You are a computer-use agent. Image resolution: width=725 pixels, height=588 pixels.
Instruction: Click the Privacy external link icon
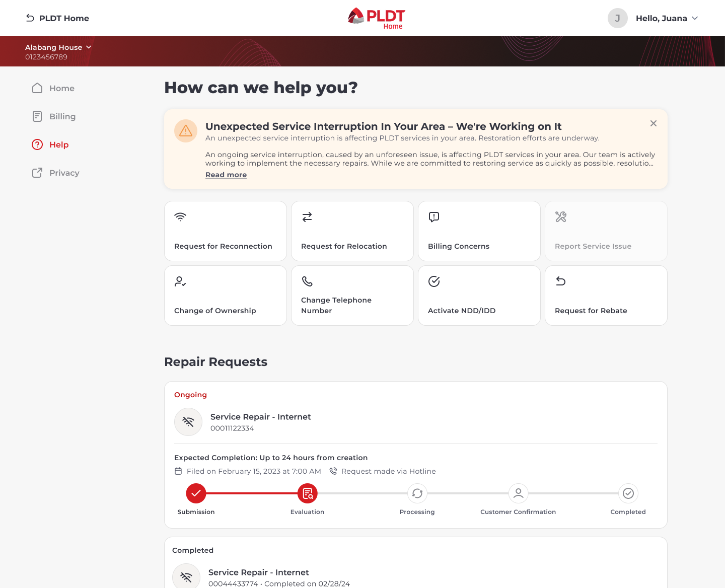pos(37,173)
